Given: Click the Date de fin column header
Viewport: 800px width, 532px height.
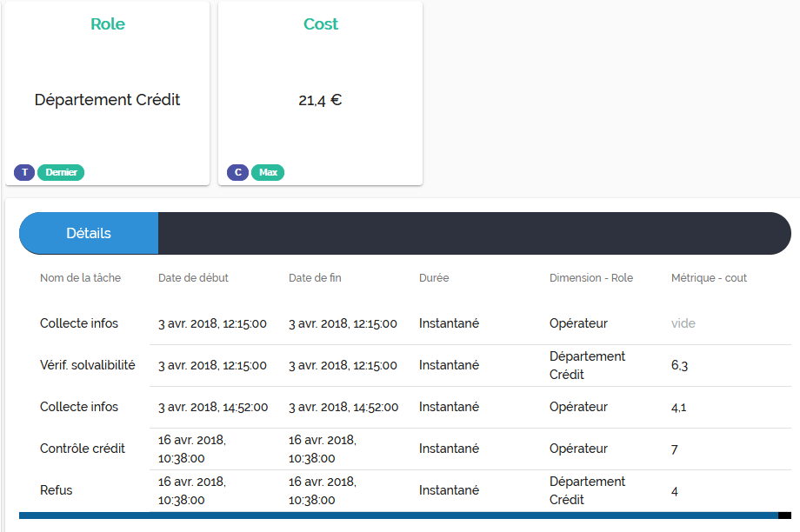Looking at the screenshot, I should 315,278.
